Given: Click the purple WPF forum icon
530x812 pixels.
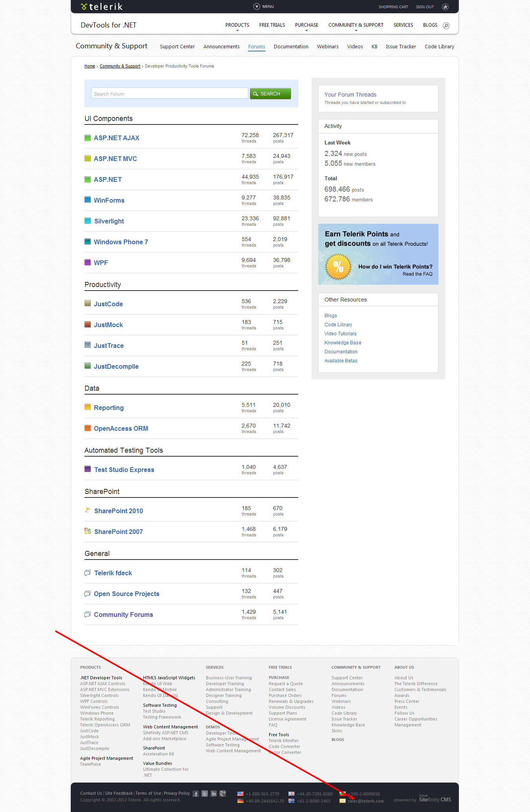Looking at the screenshot, I should point(88,262).
